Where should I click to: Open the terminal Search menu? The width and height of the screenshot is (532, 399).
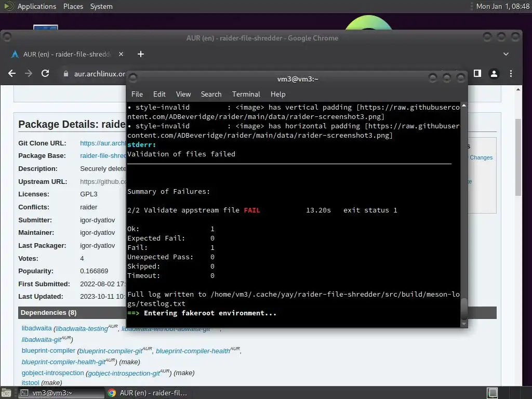211,94
